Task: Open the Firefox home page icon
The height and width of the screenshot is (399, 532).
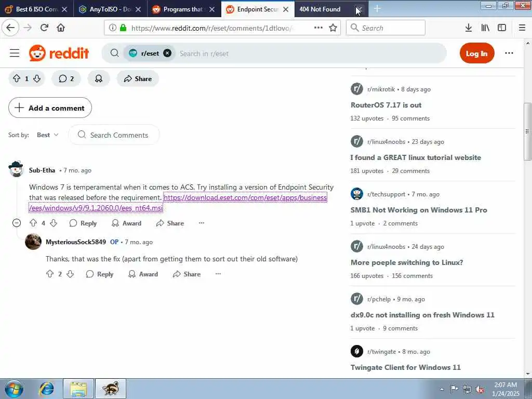Action: click(x=61, y=28)
